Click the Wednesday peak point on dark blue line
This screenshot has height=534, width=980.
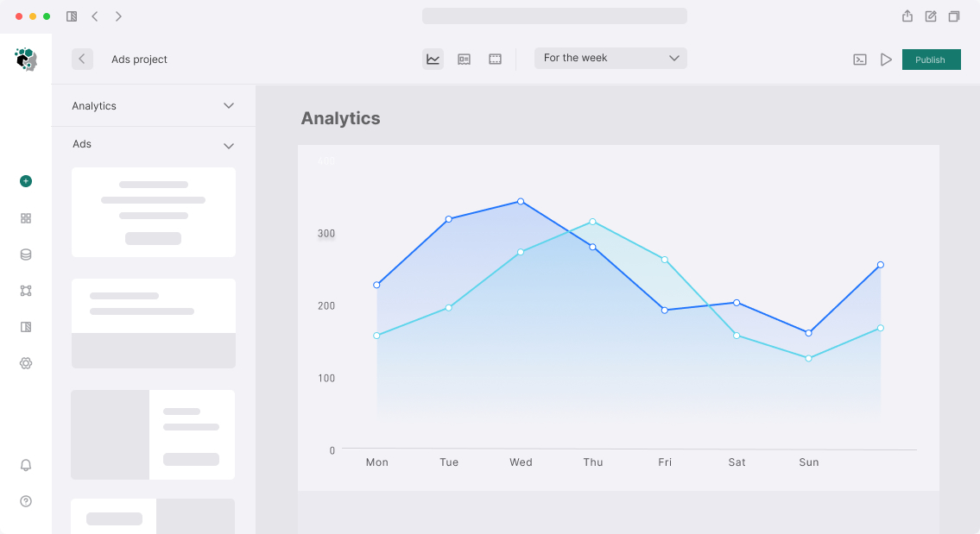[x=521, y=201]
